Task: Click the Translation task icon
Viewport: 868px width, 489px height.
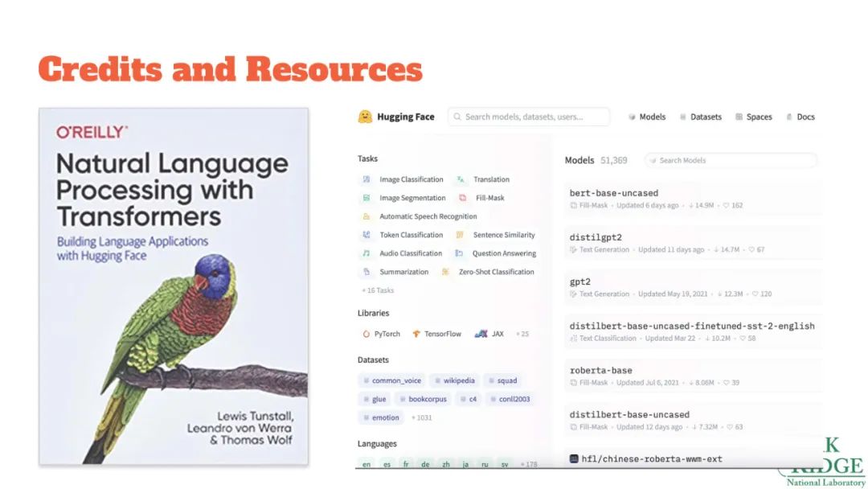Action: [x=461, y=179]
